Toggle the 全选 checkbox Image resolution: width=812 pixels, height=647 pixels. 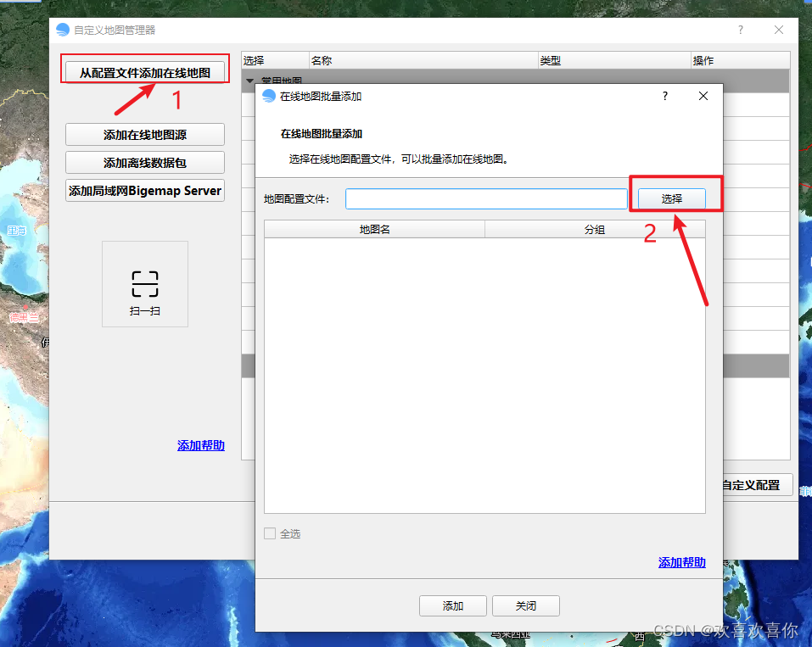click(270, 533)
